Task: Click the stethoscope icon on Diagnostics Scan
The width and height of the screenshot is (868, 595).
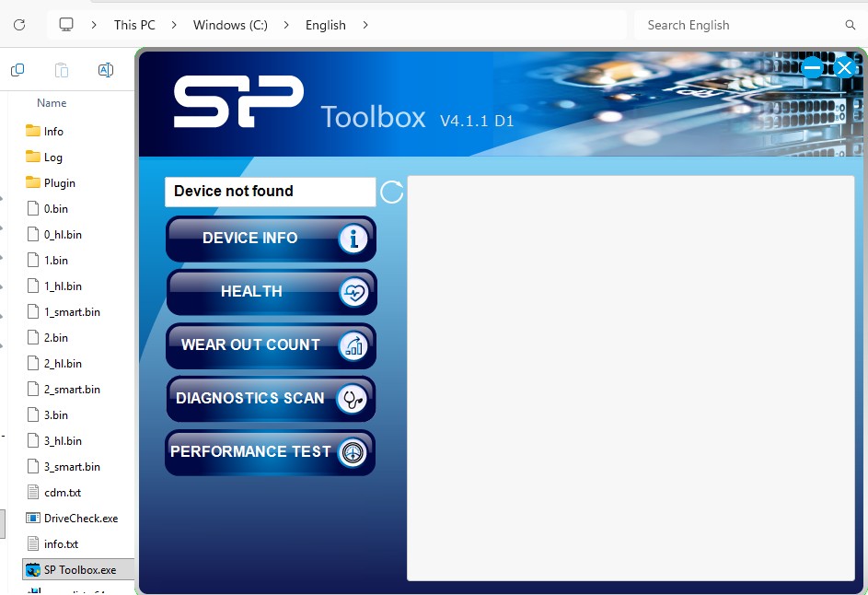Action: (353, 400)
